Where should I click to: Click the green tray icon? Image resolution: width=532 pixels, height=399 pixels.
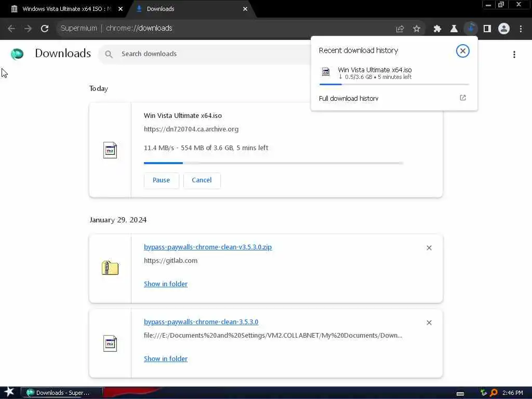[x=484, y=393]
